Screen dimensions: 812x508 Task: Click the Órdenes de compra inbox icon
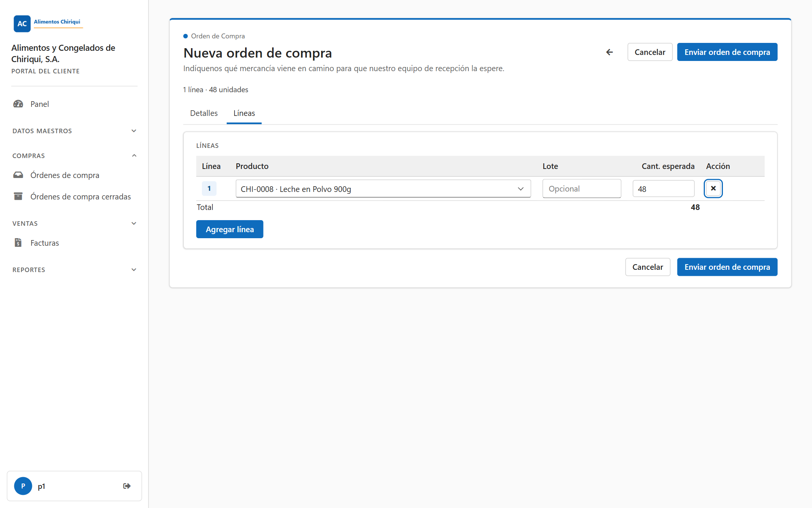(18, 175)
